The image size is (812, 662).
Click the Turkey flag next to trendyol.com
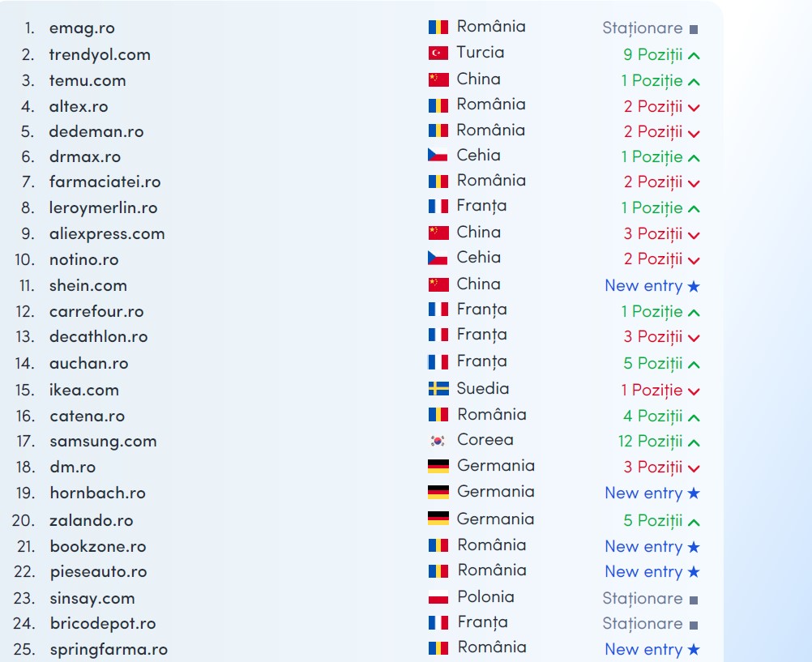coord(438,53)
